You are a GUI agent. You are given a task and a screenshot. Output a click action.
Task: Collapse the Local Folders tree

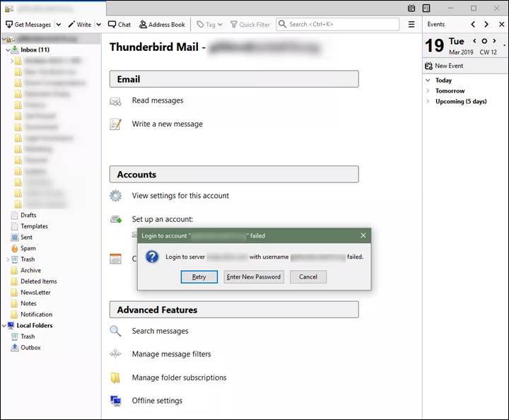4,325
